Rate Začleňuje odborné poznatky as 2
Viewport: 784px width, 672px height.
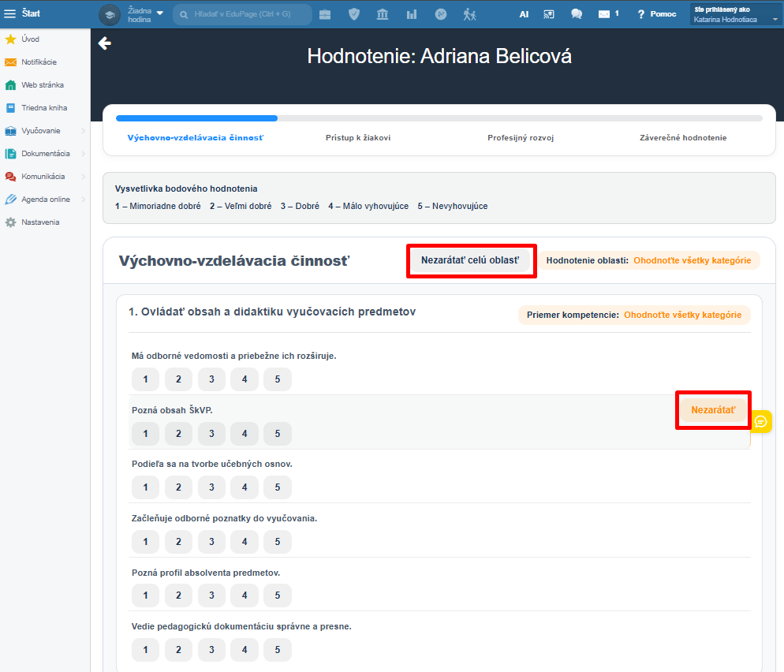[178, 542]
